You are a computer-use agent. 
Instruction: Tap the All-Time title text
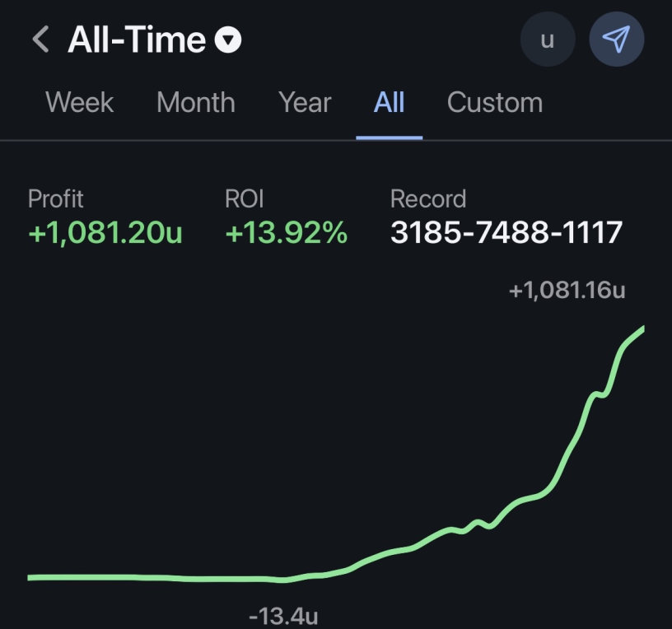click(137, 40)
